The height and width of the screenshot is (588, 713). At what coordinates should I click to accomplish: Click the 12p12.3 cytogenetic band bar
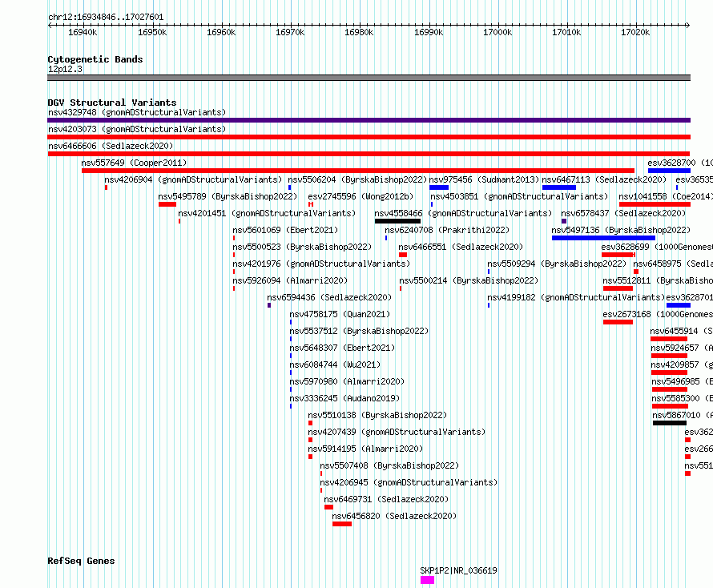[x=369, y=78]
